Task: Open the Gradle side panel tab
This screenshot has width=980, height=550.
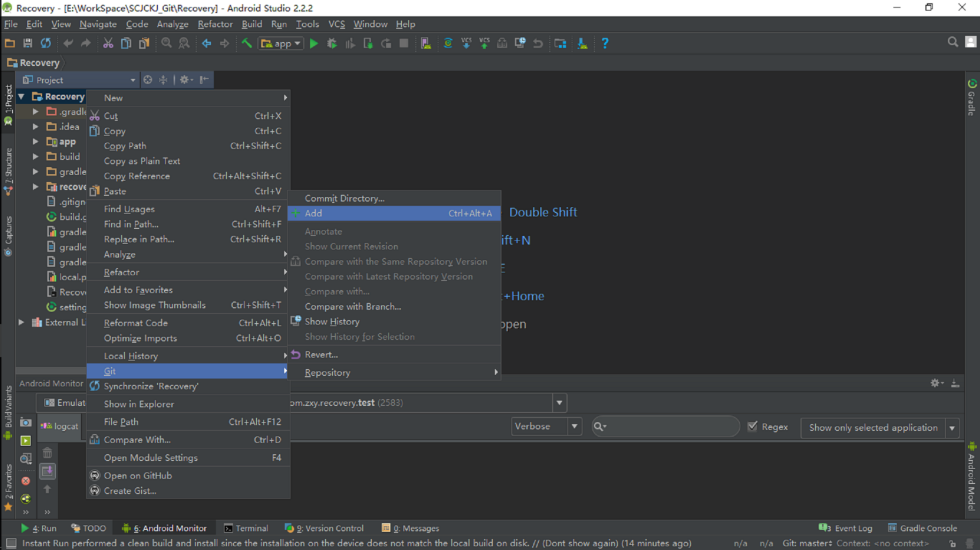Action: pyautogui.click(x=972, y=97)
